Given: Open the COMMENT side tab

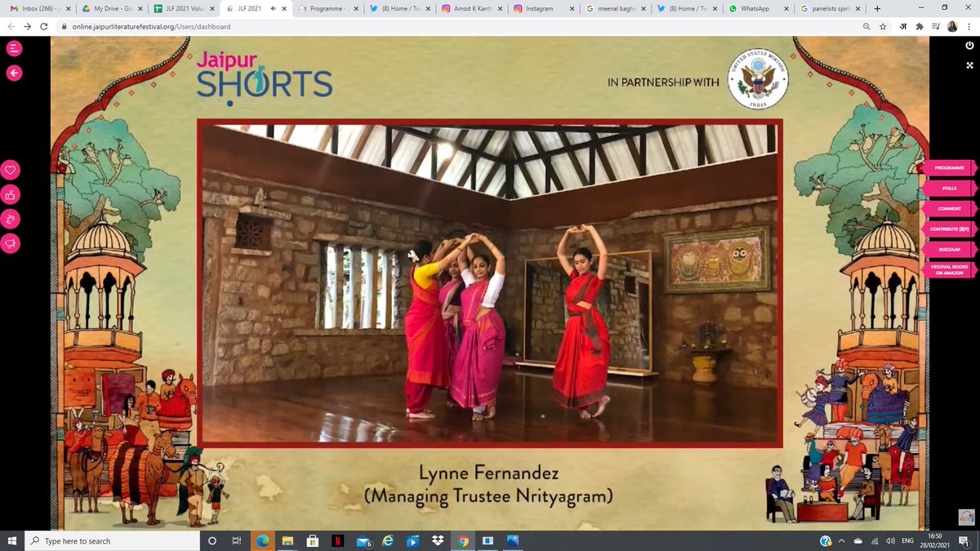Looking at the screenshot, I should [x=949, y=209].
